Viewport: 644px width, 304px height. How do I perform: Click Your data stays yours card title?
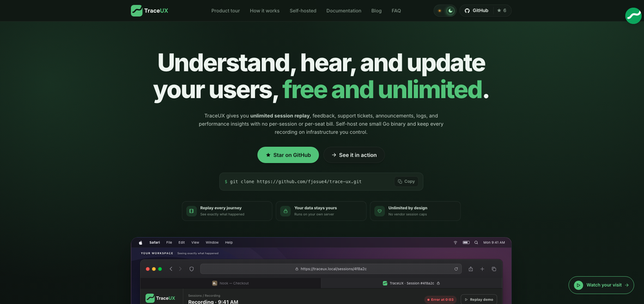tap(316, 208)
